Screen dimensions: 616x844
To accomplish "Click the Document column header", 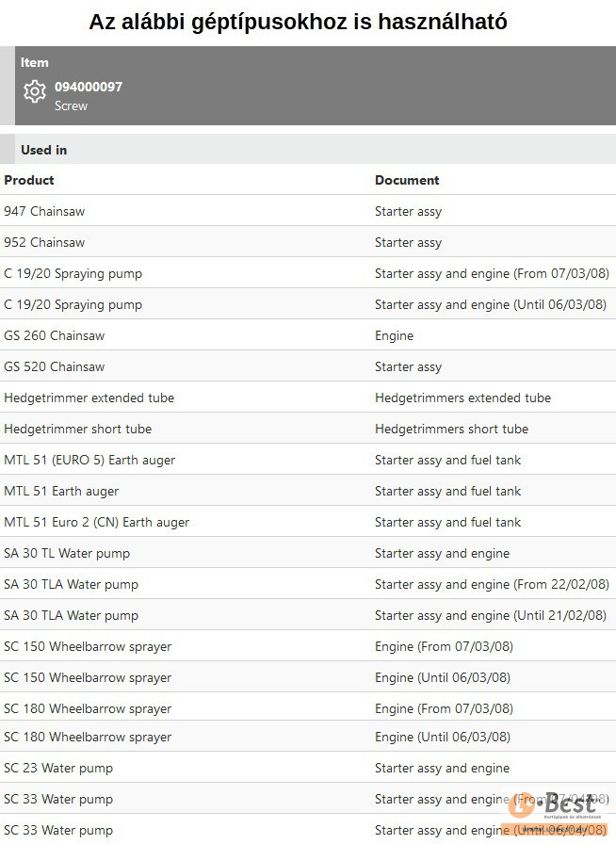I will click(407, 180).
